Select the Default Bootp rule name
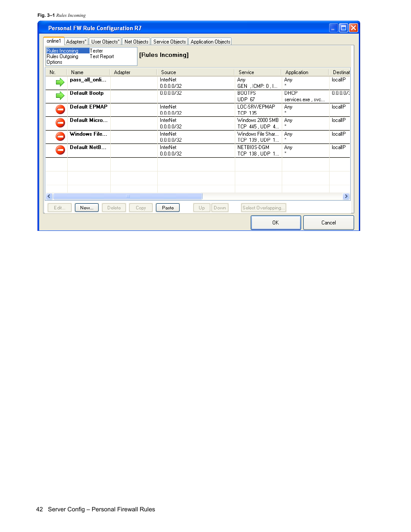 coord(87,93)
